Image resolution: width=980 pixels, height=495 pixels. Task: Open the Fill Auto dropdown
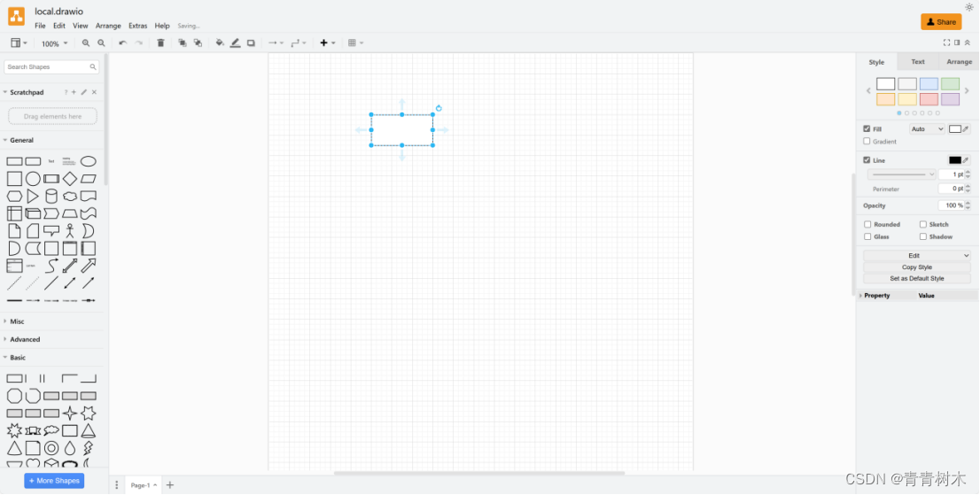pos(927,129)
